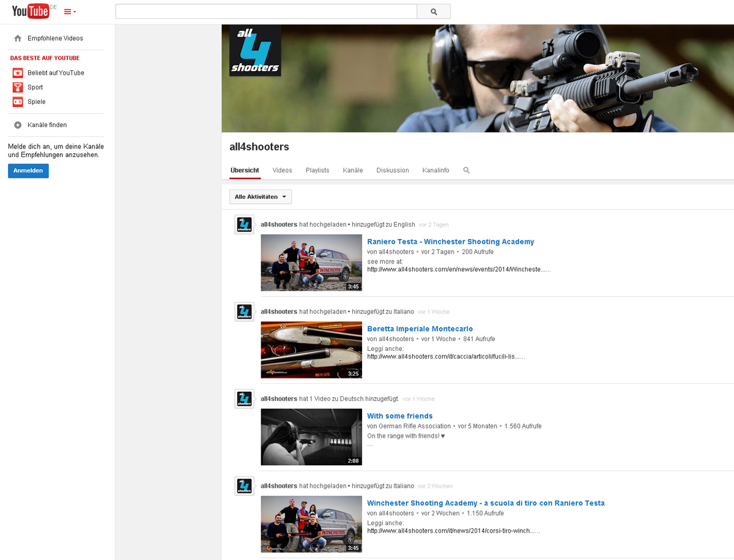Click the Spiele gamepad icon
734x560 pixels.
click(18, 102)
